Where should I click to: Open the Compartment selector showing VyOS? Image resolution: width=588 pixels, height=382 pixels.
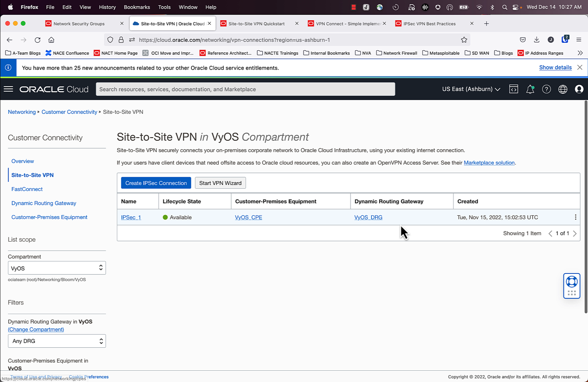[57, 268]
